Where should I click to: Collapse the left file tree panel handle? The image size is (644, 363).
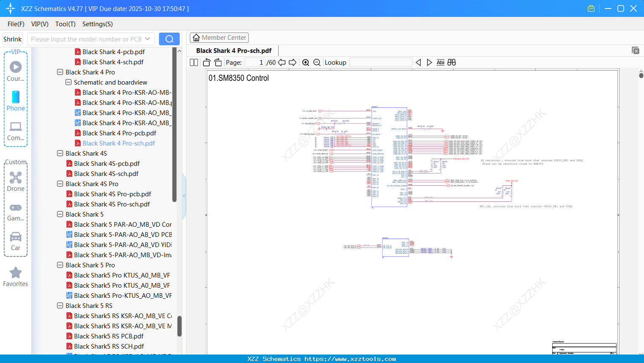[x=184, y=196]
